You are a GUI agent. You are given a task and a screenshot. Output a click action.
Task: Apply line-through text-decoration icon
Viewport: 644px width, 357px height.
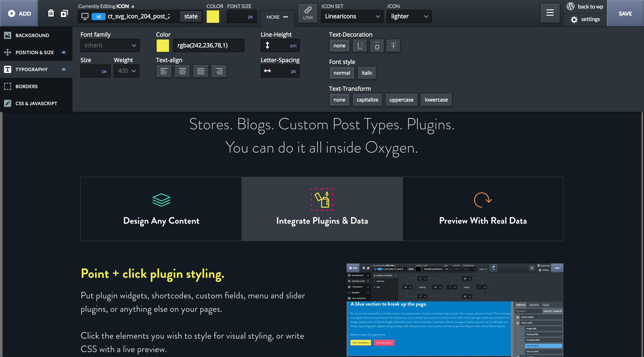click(x=393, y=45)
